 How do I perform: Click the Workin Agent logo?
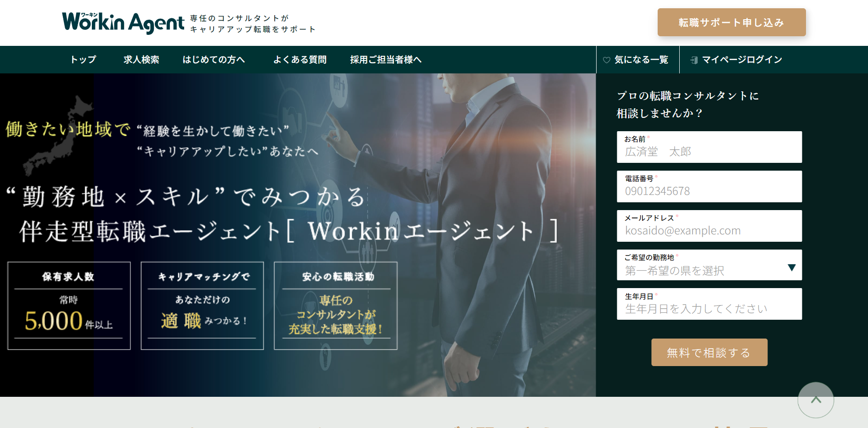[x=123, y=22]
